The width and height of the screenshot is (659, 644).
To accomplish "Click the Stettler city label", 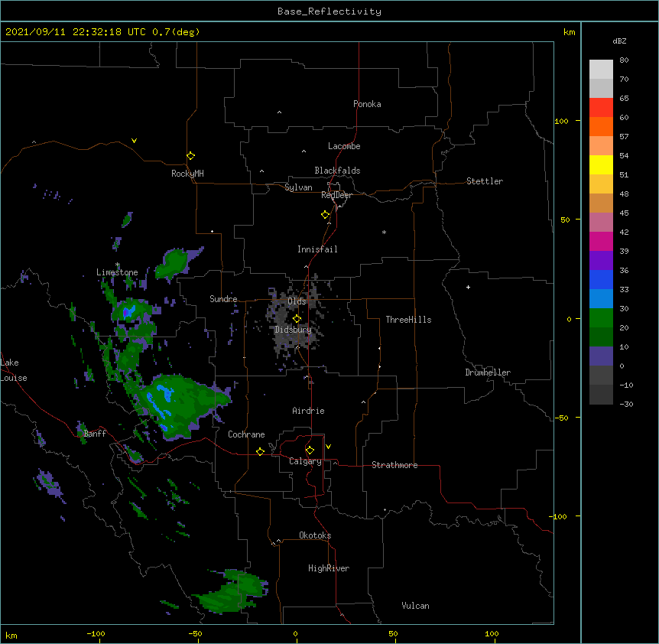I will click(x=485, y=181).
